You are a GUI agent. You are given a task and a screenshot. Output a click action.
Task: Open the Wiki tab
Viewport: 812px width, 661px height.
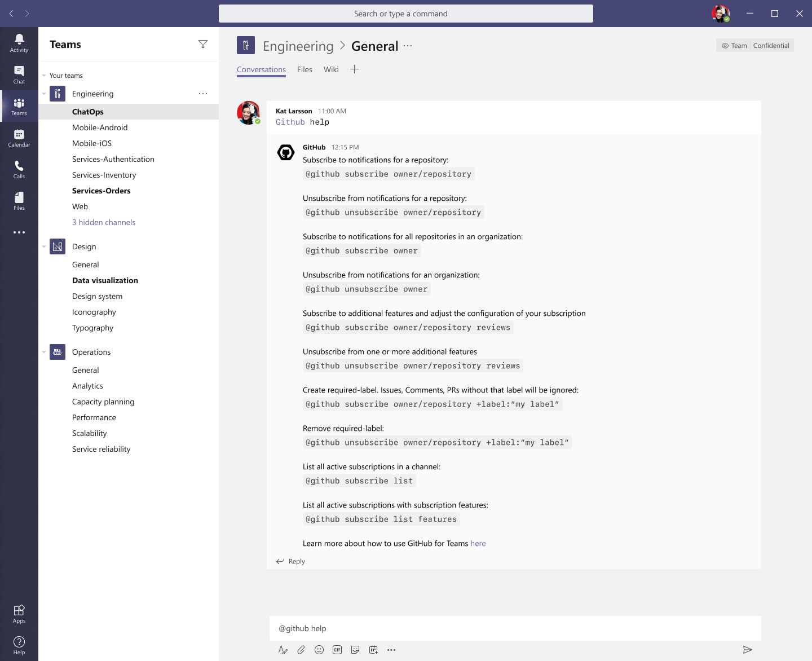[x=331, y=69]
